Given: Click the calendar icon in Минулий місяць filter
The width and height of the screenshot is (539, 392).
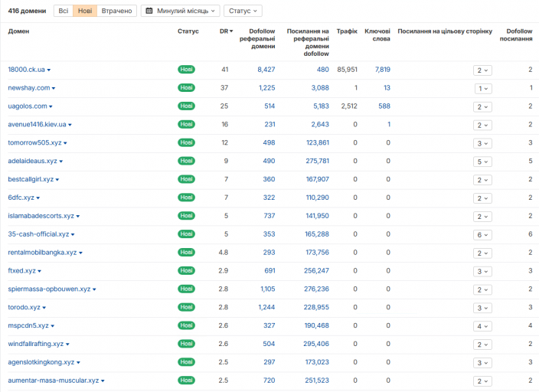Looking at the screenshot, I should point(149,11).
